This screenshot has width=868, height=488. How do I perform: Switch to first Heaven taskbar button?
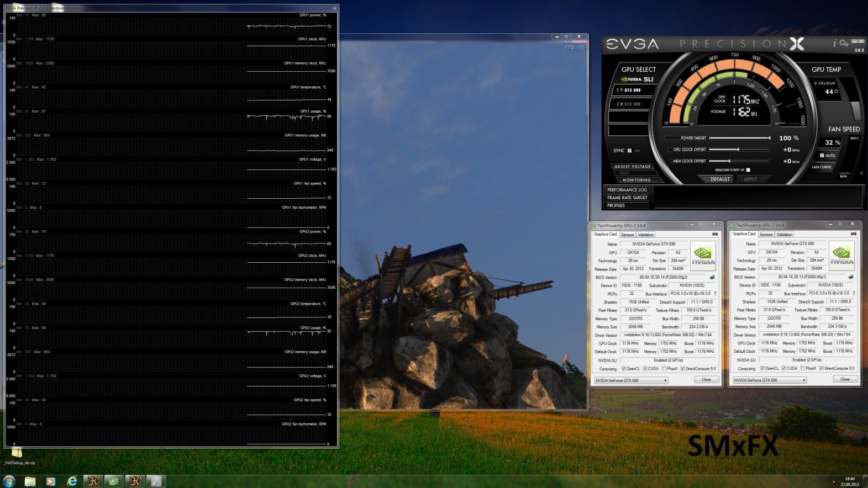click(93, 481)
